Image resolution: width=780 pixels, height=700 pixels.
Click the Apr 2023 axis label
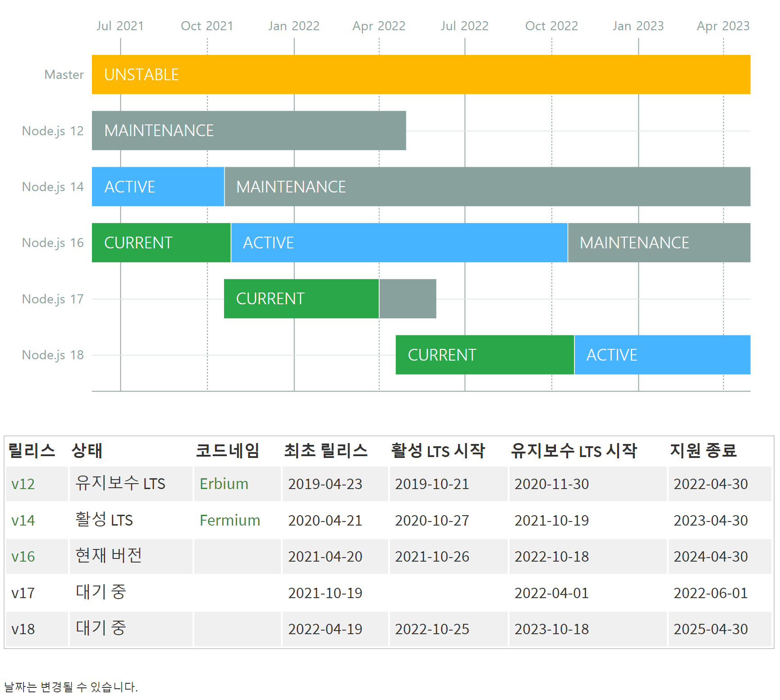coord(723,26)
